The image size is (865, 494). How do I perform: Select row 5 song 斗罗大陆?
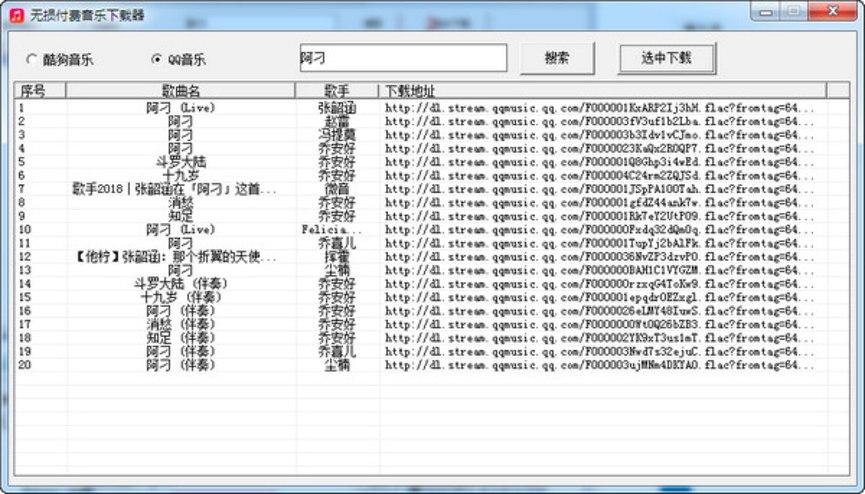point(180,162)
